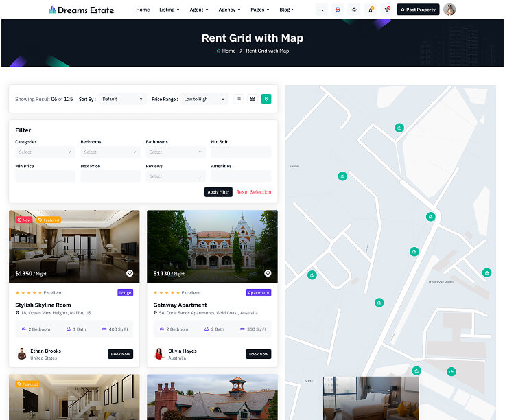
Task: Switch to map view layout
Action: click(266, 99)
